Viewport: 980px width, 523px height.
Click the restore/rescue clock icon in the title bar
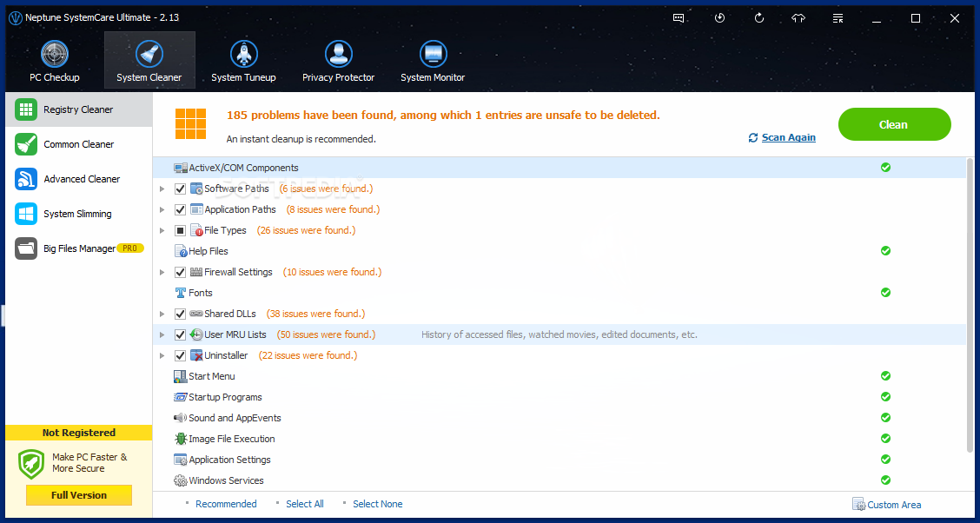[x=719, y=18]
